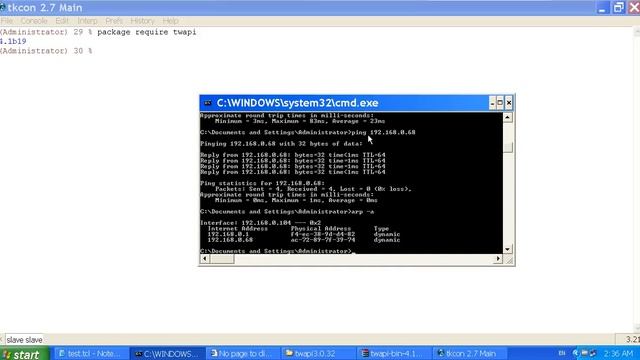Click the 'Ping statistics for 192.168.0.68' line
Viewport: 640px width, 360px height.
[262, 183]
